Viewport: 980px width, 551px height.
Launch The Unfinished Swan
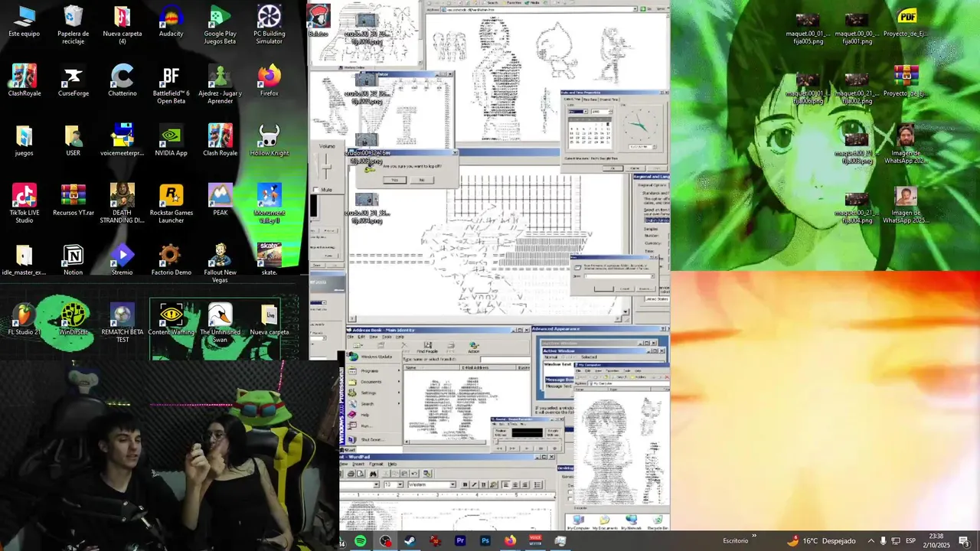pyautogui.click(x=220, y=323)
